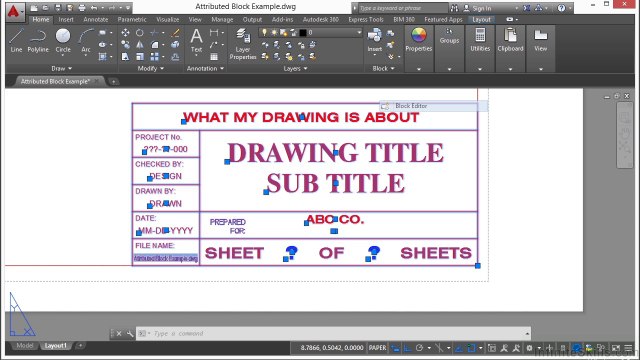Switch to the Annotate ribbon tab

coord(96,19)
